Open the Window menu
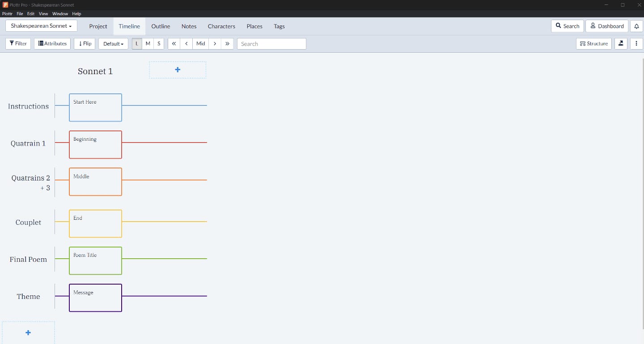 60,14
